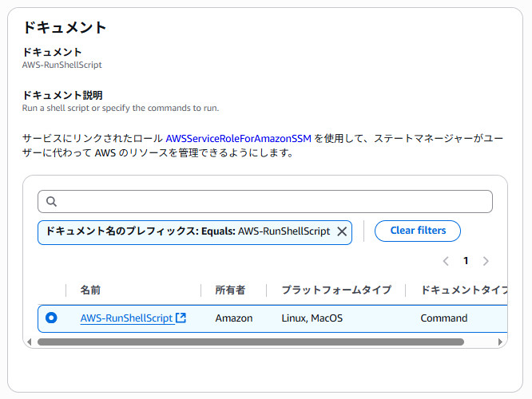Focus the document search input field
This screenshot has height=399, width=532.
[x=265, y=201]
